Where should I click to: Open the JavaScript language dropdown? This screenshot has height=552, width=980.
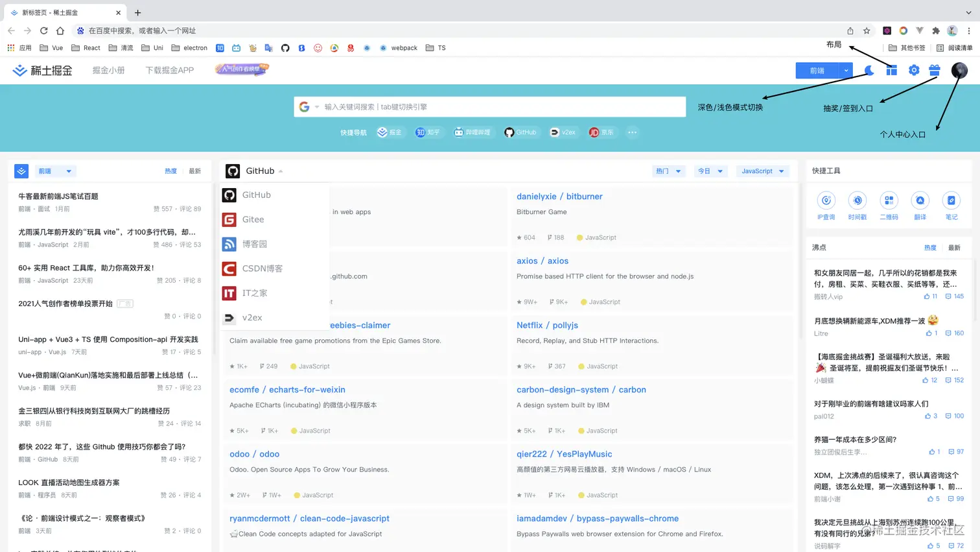[x=763, y=171]
